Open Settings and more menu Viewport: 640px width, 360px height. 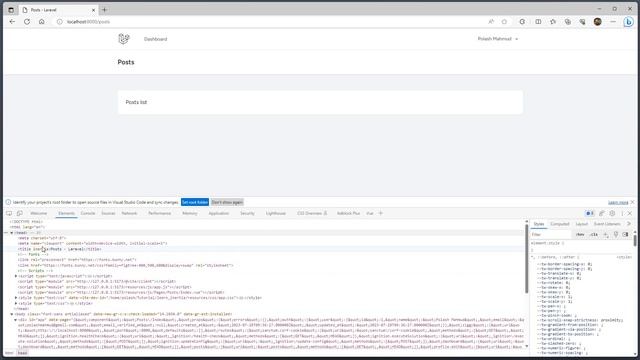pos(613,22)
